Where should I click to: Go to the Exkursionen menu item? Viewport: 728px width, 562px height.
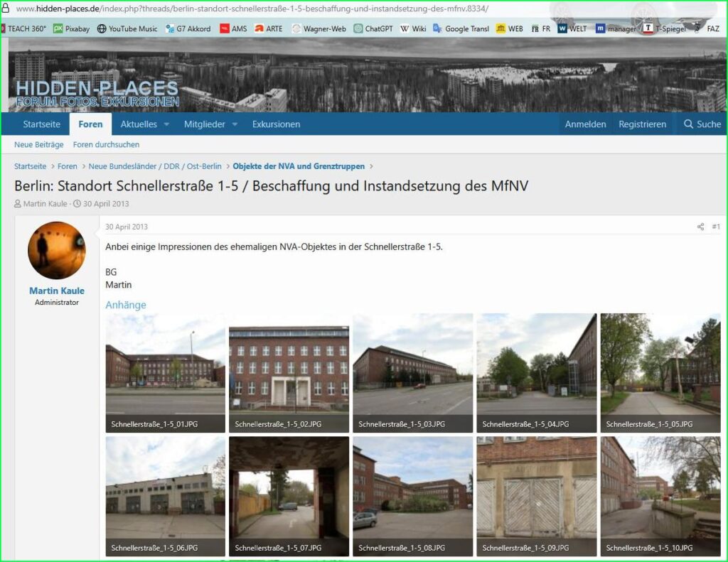[276, 124]
